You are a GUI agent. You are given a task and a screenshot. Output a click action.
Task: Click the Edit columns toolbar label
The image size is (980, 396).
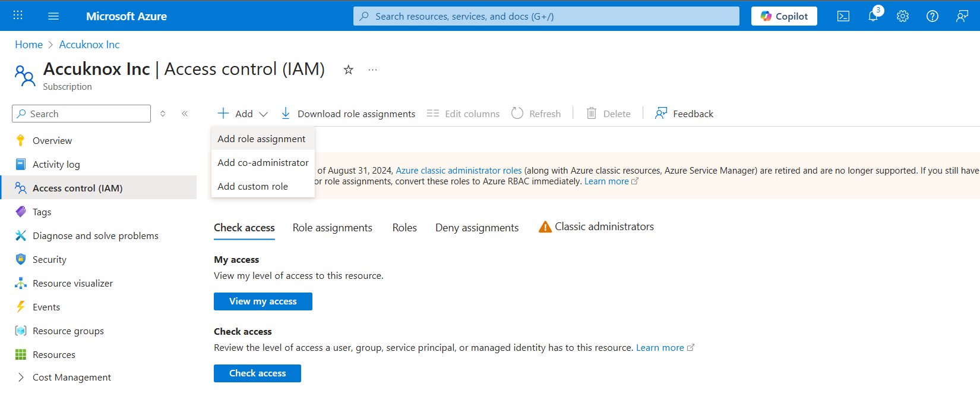[x=472, y=114]
